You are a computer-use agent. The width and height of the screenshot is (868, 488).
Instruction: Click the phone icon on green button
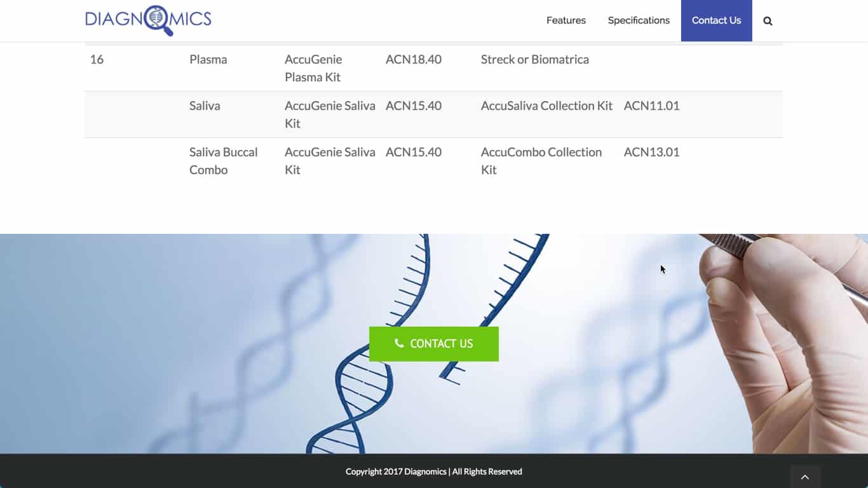(x=399, y=343)
